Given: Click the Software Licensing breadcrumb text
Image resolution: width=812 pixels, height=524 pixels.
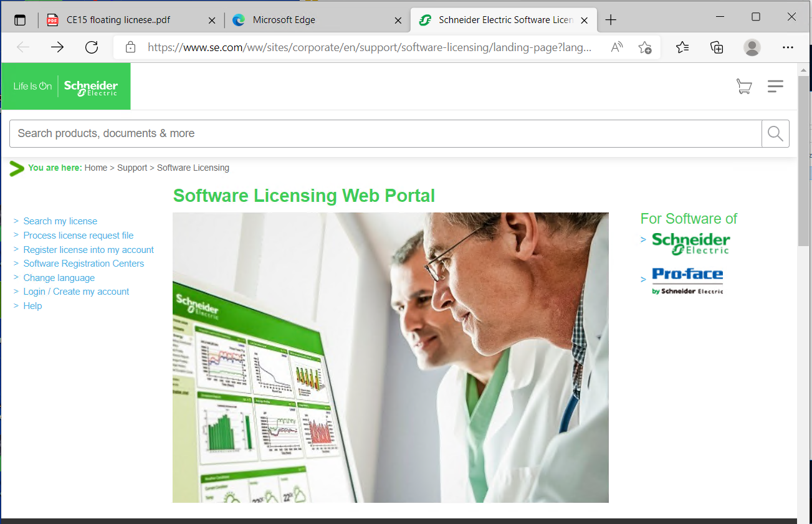Looking at the screenshot, I should 193,168.
